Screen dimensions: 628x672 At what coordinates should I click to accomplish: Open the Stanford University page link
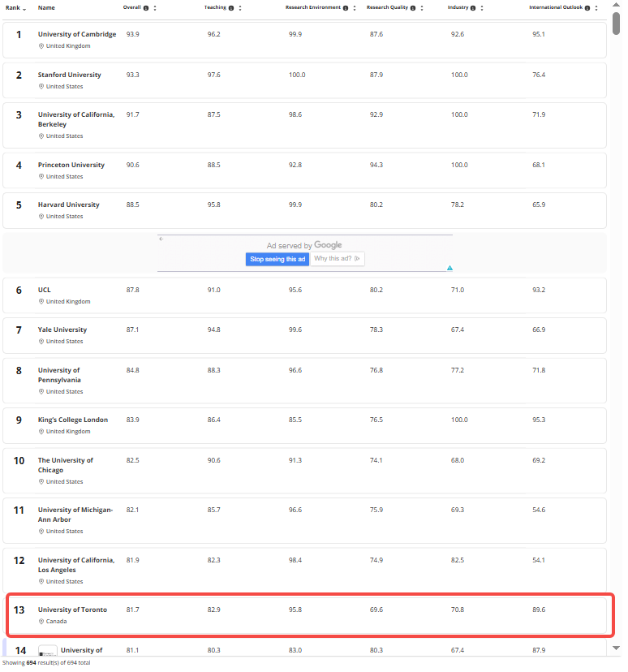[x=70, y=75]
